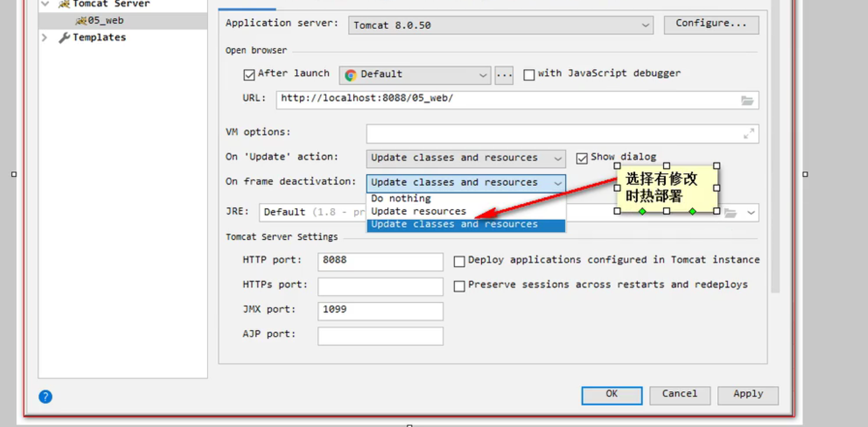Open the Application server dropdown

(x=501, y=25)
